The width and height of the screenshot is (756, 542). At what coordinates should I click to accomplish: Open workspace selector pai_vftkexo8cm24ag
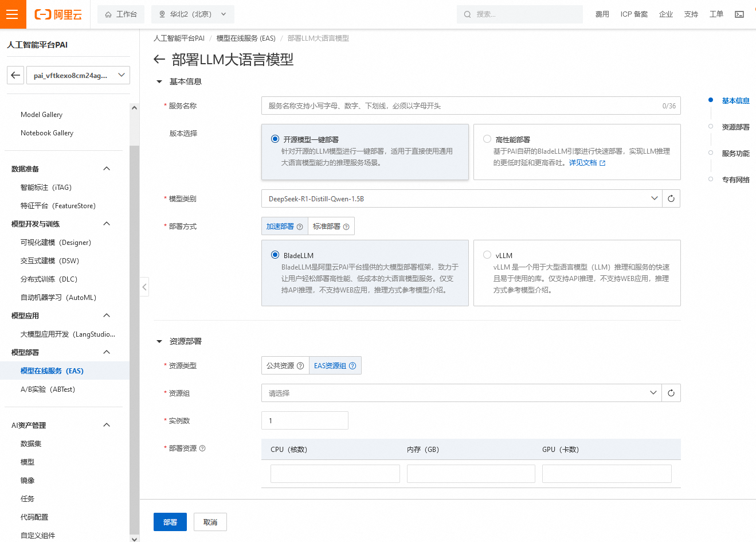click(x=78, y=75)
